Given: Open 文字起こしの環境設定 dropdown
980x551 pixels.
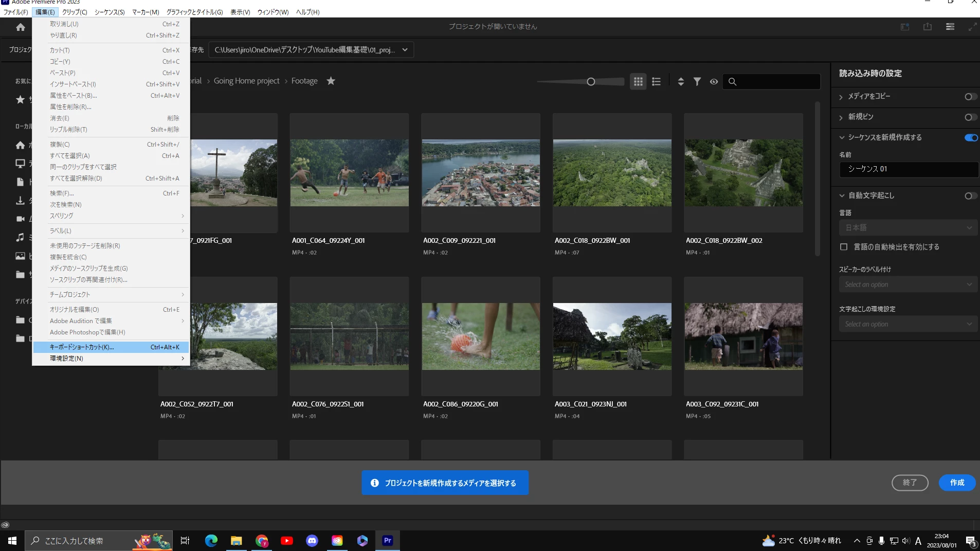Looking at the screenshot, I should (909, 324).
